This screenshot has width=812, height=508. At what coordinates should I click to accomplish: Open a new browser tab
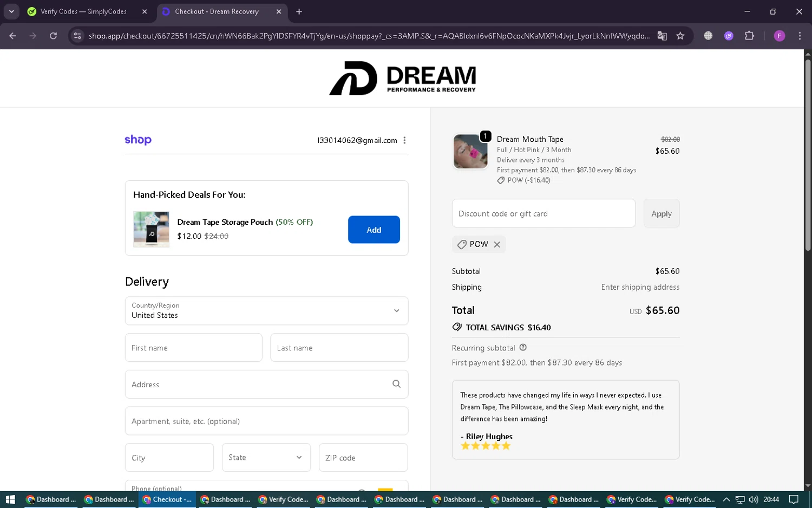[x=299, y=11]
